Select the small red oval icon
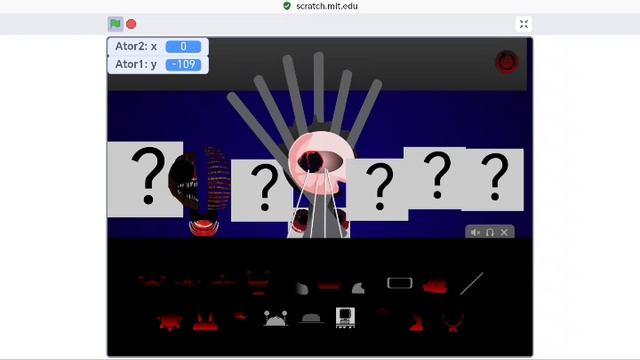The width and height of the screenshot is (640, 360). [x=240, y=316]
